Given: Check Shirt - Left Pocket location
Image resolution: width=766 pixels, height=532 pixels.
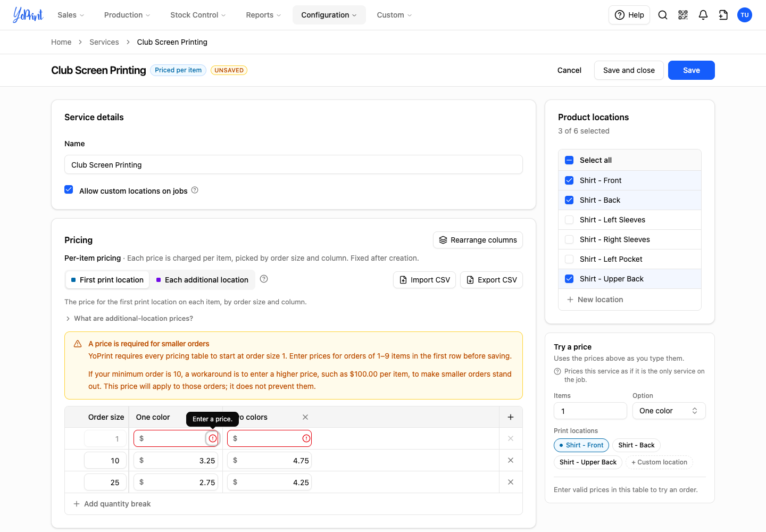Looking at the screenshot, I should [x=569, y=259].
